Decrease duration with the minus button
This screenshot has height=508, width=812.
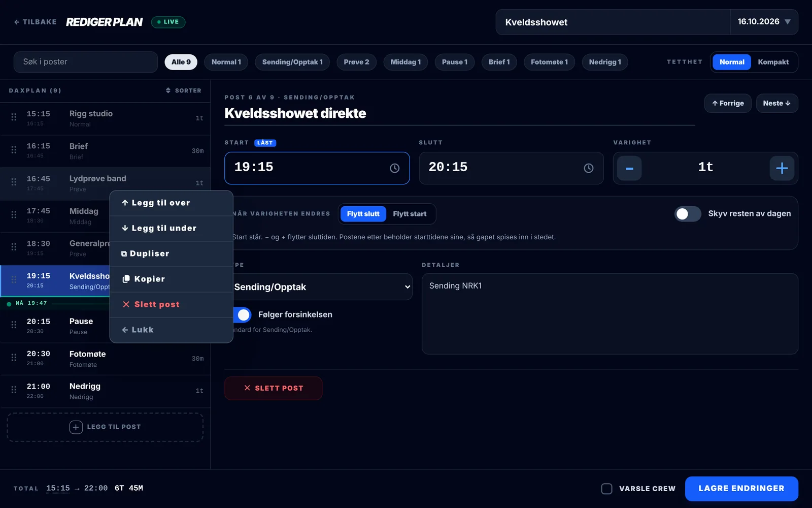click(x=629, y=168)
